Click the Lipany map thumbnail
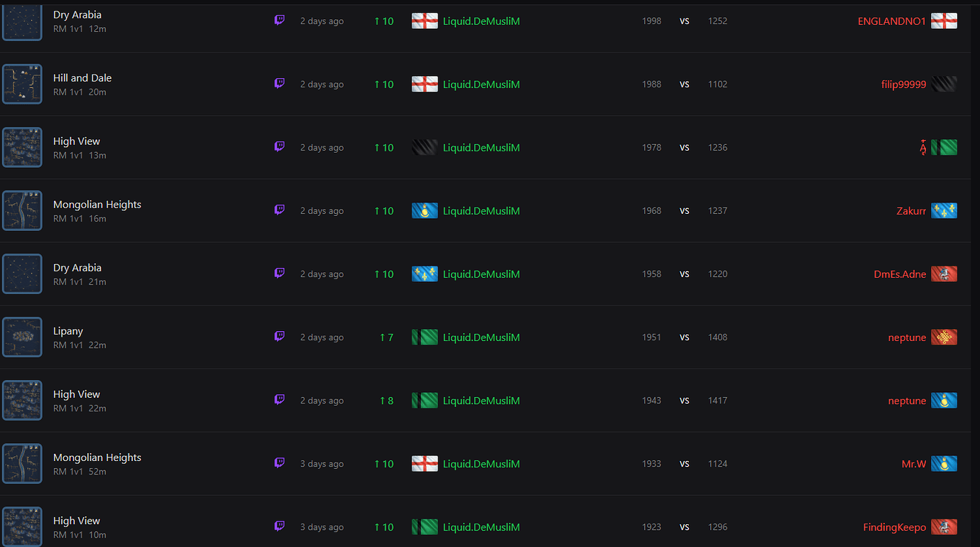The image size is (980, 547). 22,336
